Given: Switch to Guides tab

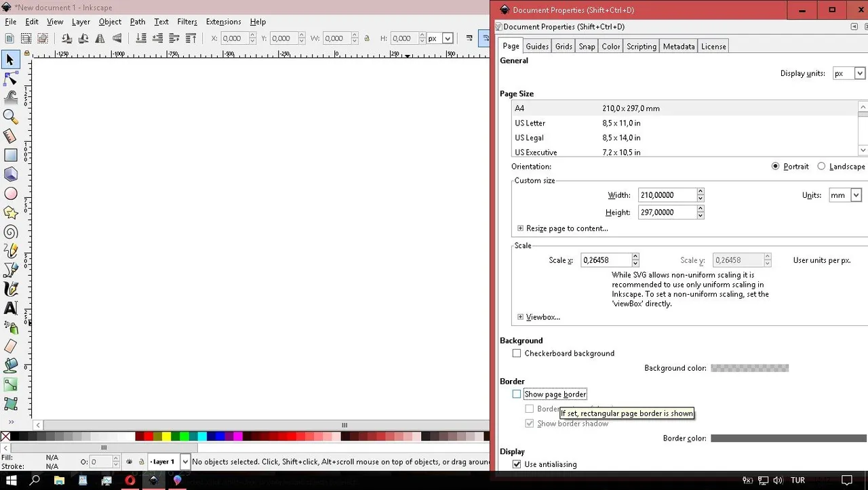Looking at the screenshot, I should click(537, 46).
